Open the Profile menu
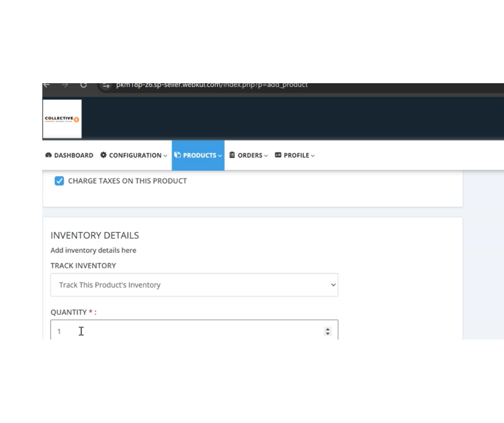 pyautogui.click(x=295, y=155)
